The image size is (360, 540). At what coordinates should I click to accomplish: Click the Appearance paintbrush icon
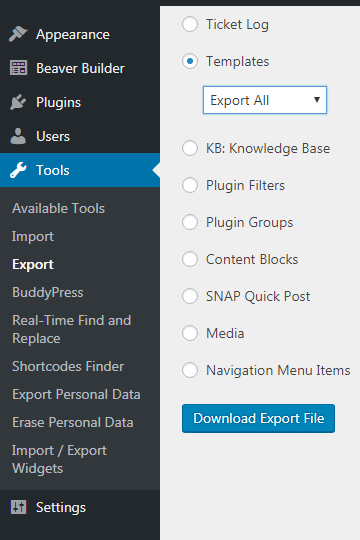(18, 34)
